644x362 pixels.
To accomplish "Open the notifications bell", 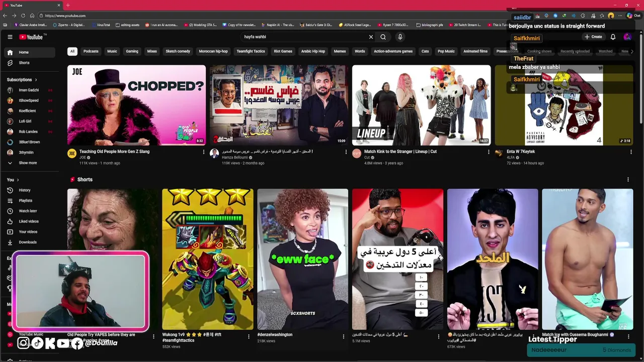I will click(613, 37).
